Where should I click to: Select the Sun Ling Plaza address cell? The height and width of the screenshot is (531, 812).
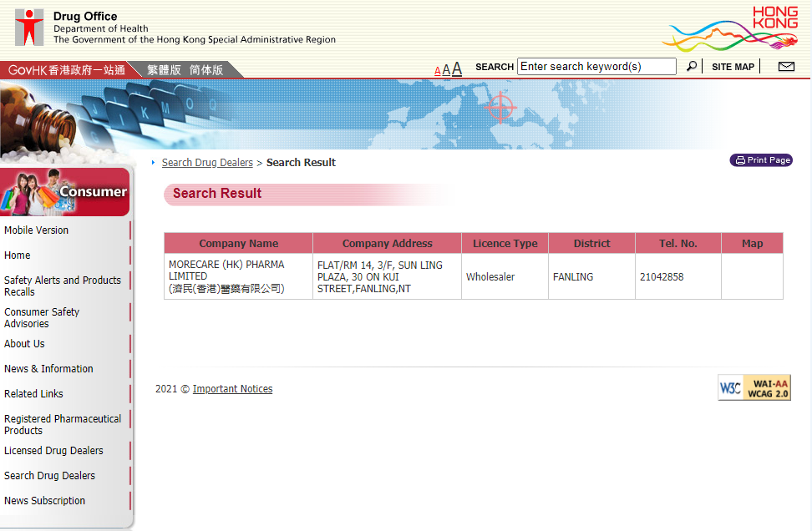(x=387, y=276)
